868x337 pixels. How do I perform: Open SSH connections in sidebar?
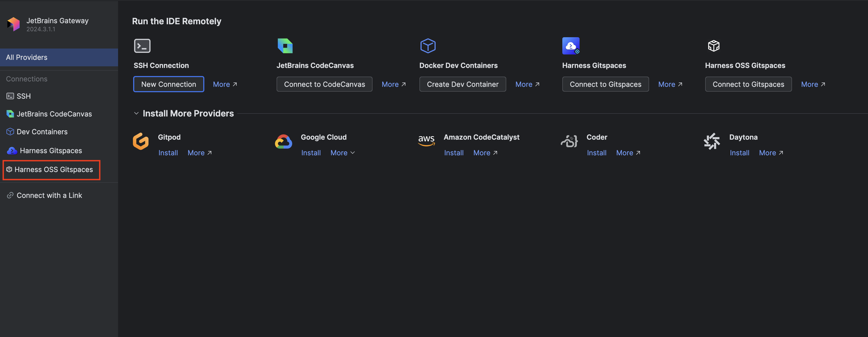24,97
